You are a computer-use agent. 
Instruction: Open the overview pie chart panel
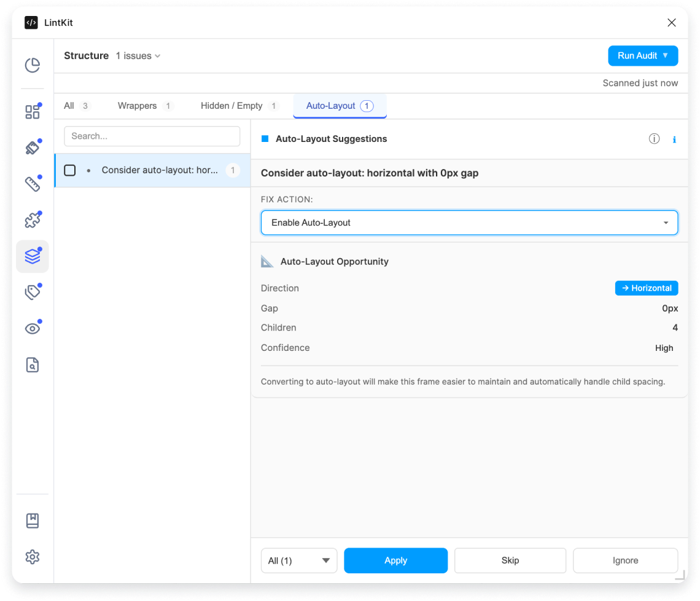(32, 64)
